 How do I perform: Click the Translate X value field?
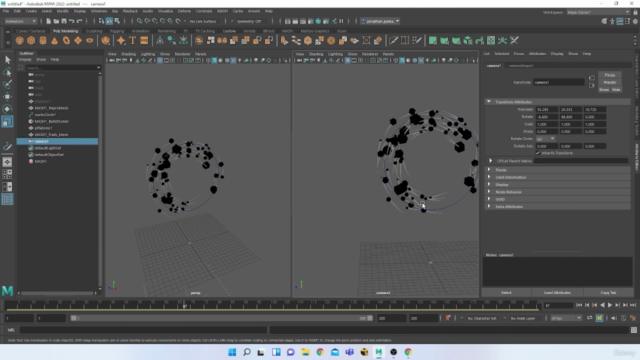click(x=547, y=109)
